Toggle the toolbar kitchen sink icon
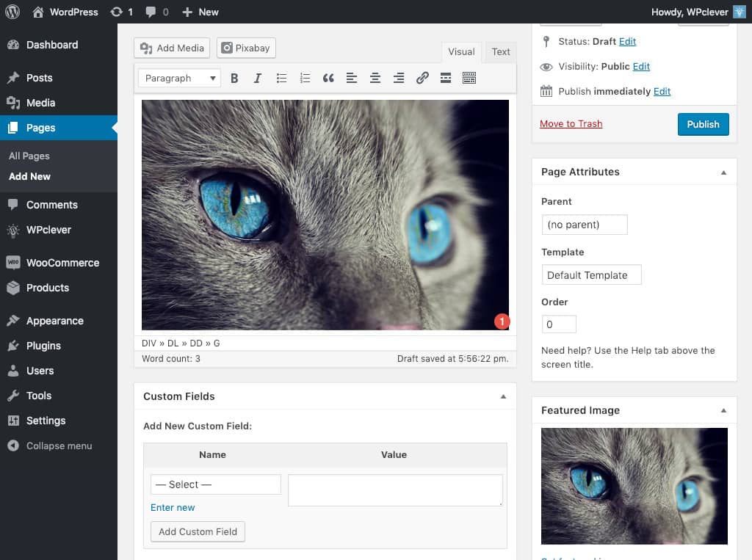The width and height of the screenshot is (752, 560). point(469,78)
